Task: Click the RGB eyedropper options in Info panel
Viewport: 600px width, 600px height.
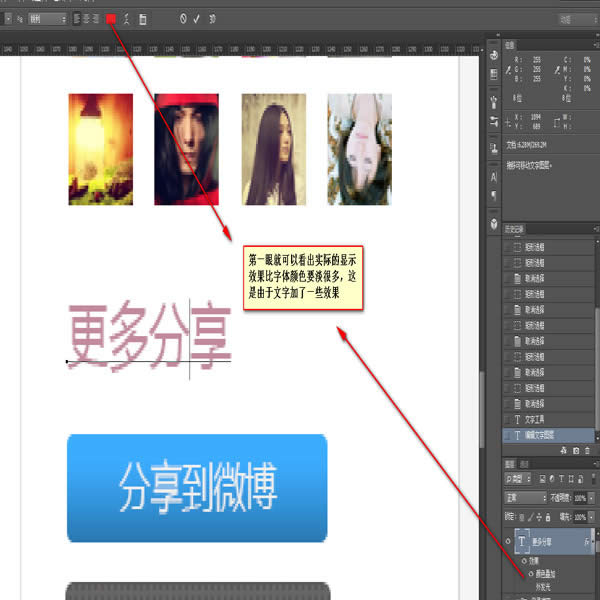Action: click(509, 70)
